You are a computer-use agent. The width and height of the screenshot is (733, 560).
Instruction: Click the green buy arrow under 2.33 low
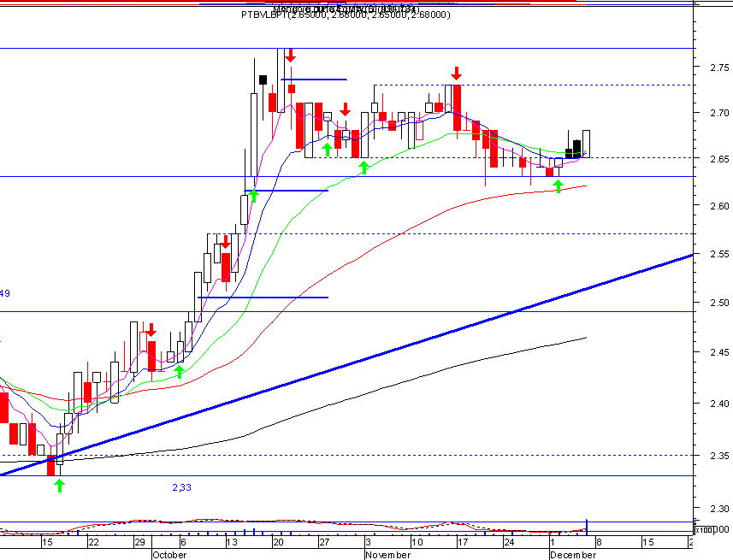point(59,486)
